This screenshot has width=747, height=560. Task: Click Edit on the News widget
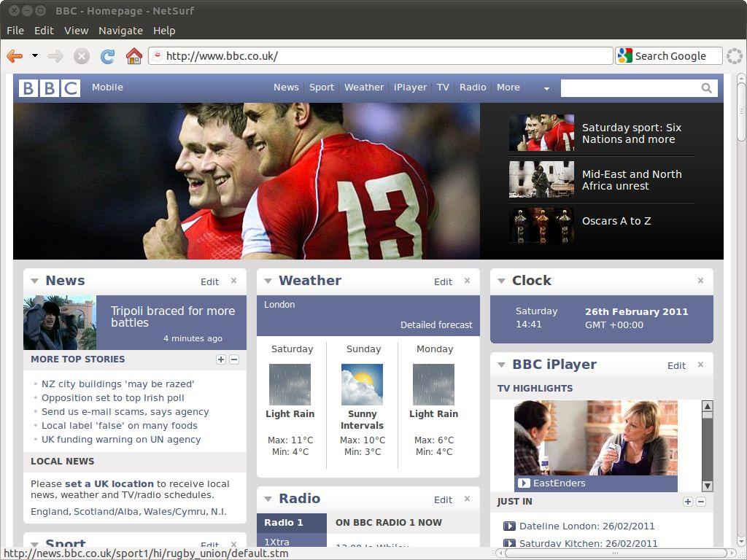(x=209, y=282)
